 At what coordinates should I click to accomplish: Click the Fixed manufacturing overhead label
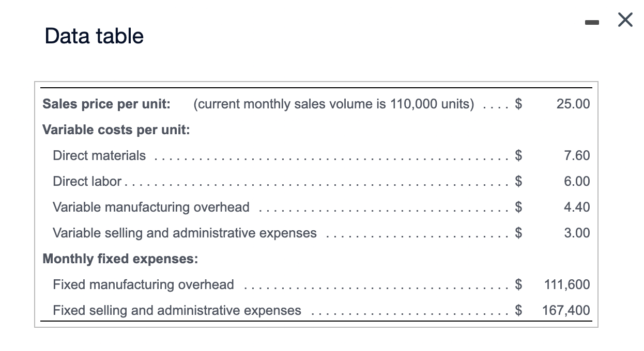(x=143, y=284)
